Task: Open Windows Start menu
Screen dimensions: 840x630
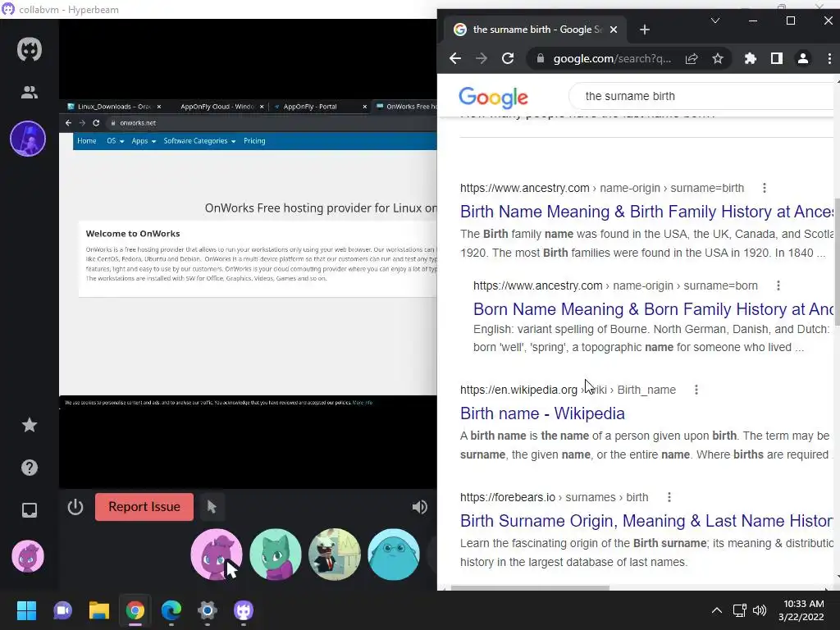Action: pyautogui.click(x=26, y=610)
